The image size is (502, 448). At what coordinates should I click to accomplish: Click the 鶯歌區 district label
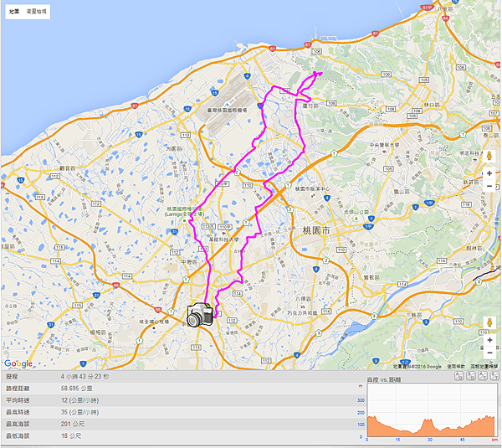click(x=371, y=277)
